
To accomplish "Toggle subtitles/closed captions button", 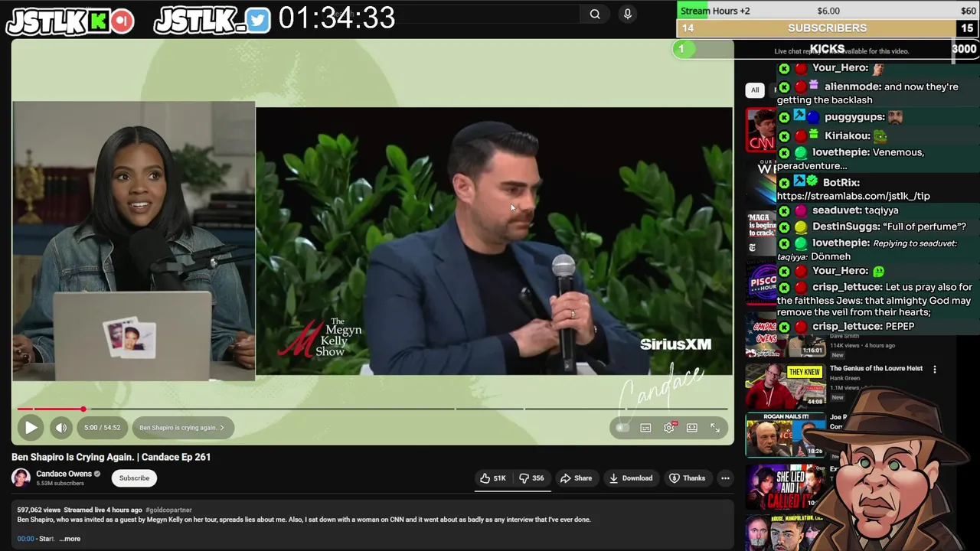I will point(645,428).
